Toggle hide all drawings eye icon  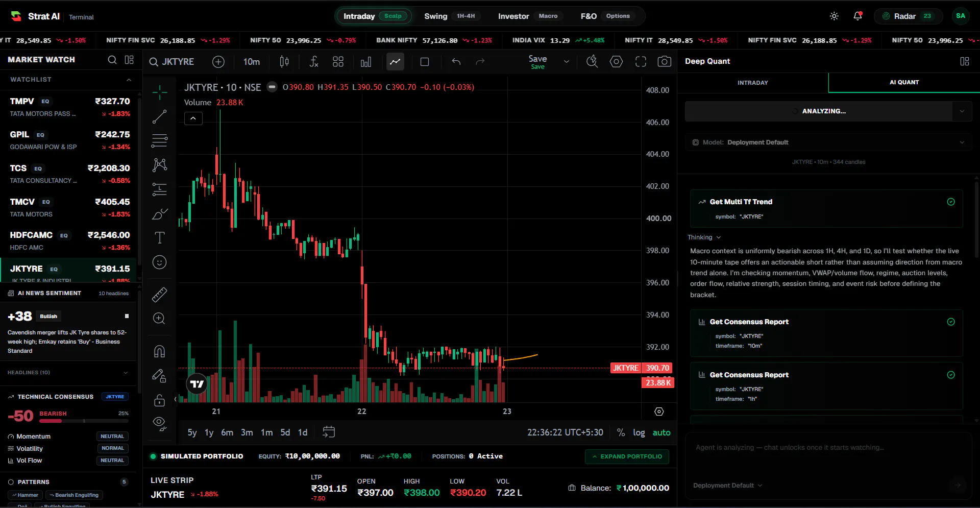click(160, 423)
